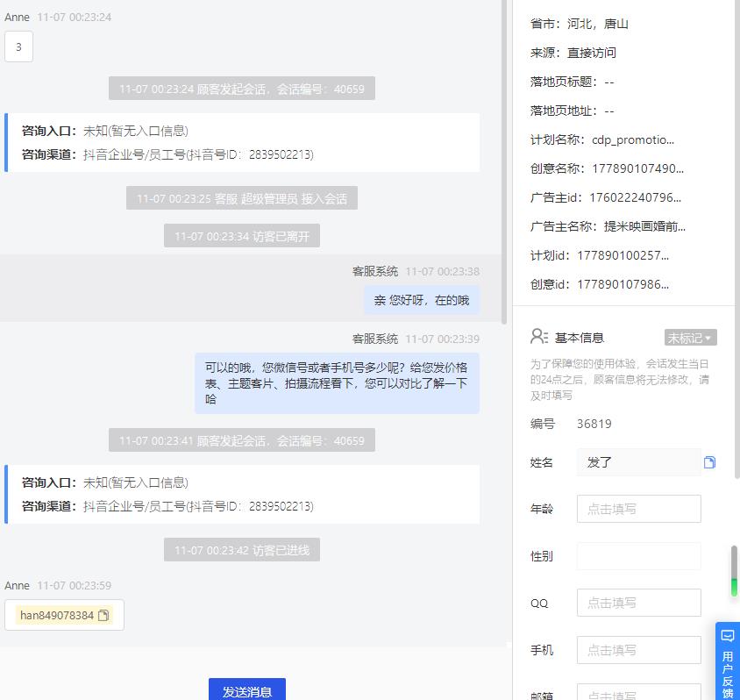Click the 11-07 00:23:24 顾客发起会话 notice

coord(242,89)
